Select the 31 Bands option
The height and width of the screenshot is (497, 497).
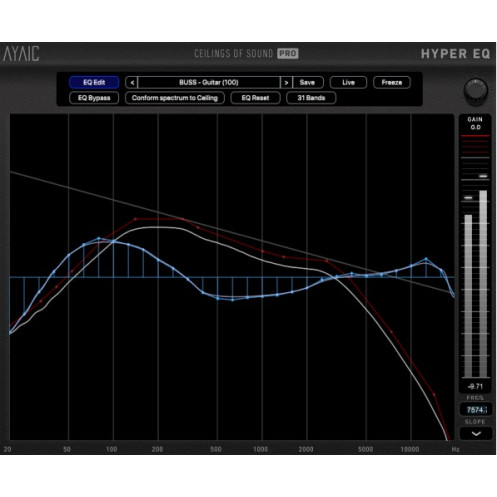(x=311, y=98)
